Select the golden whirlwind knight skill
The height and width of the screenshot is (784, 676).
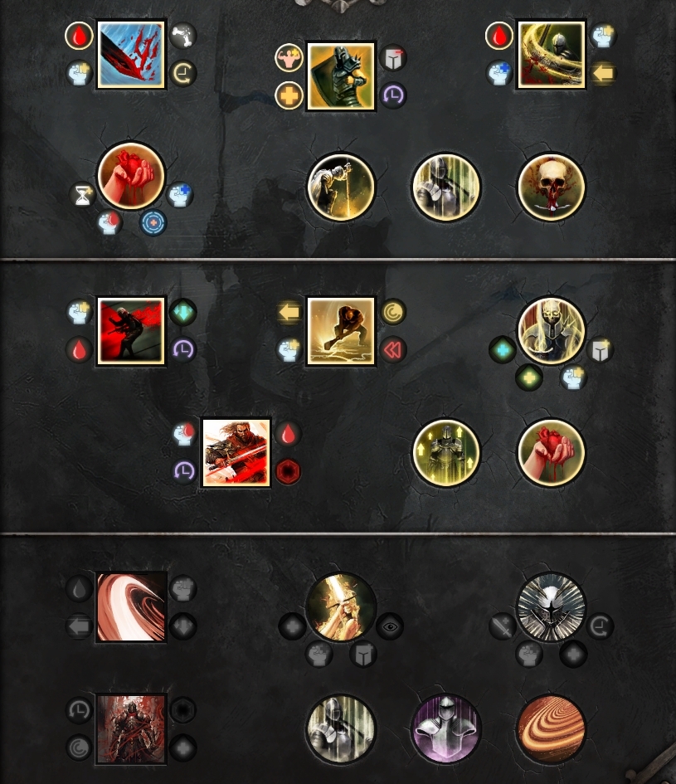(x=551, y=55)
